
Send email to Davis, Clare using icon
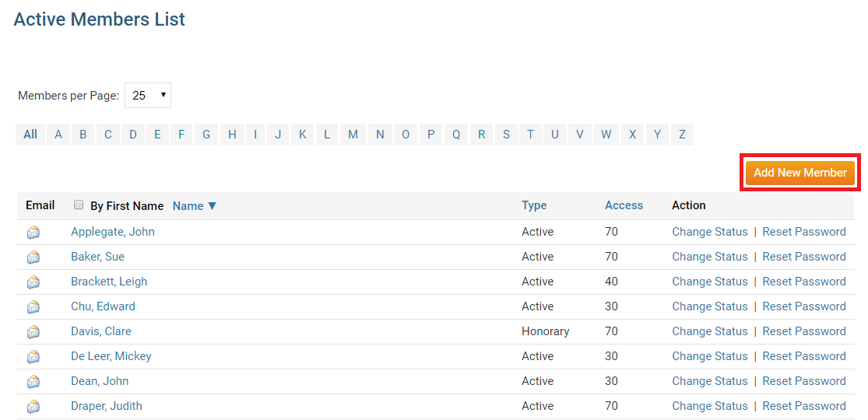[x=33, y=332]
